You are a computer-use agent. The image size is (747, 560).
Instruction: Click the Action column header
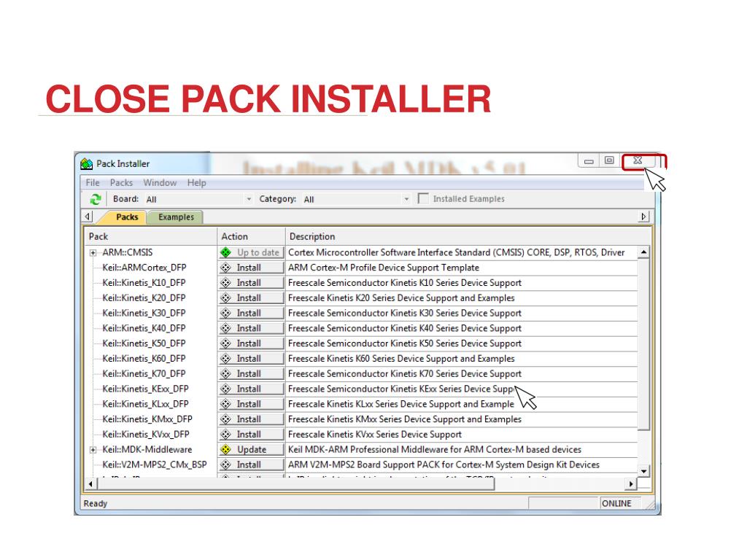[x=252, y=237]
